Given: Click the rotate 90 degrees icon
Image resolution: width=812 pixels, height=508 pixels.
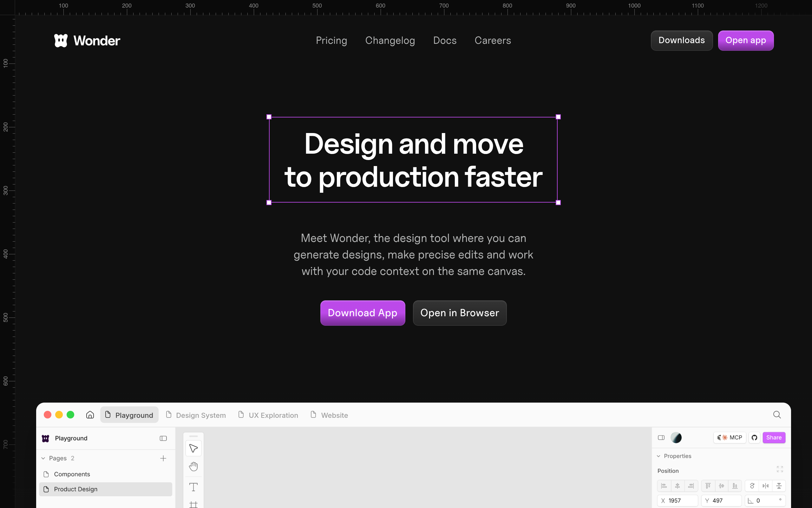Looking at the screenshot, I should point(752,485).
